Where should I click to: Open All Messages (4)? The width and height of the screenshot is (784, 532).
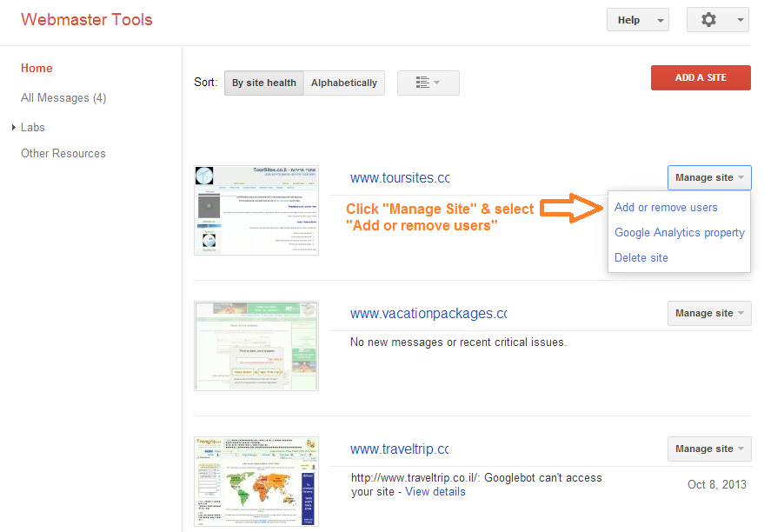[x=63, y=98]
